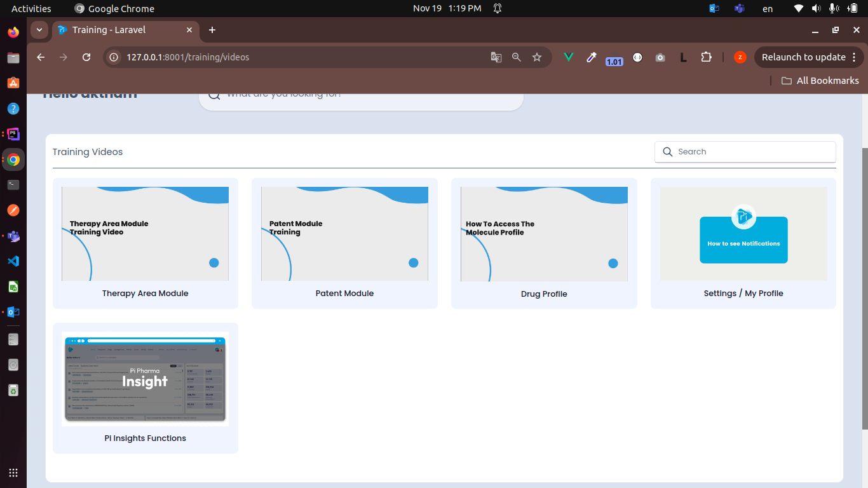The height and width of the screenshot is (488, 868).
Task: Click the Patent Module title
Action: coord(344,294)
